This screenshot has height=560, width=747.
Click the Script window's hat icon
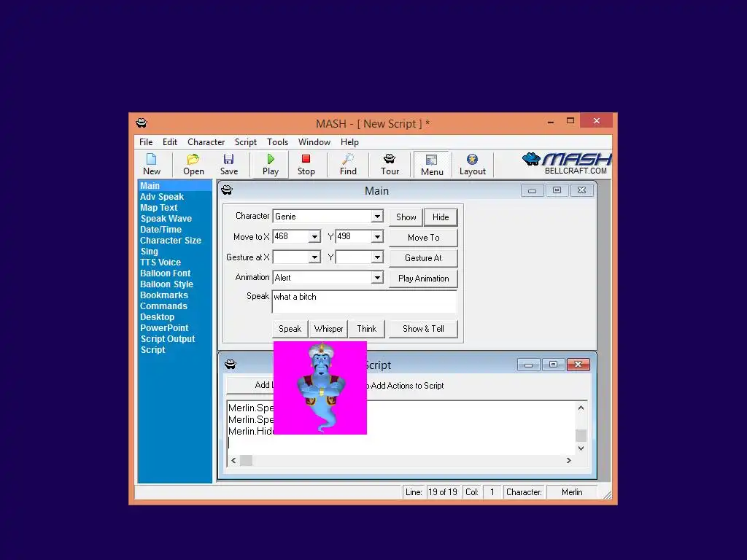click(x=231, y=365)
